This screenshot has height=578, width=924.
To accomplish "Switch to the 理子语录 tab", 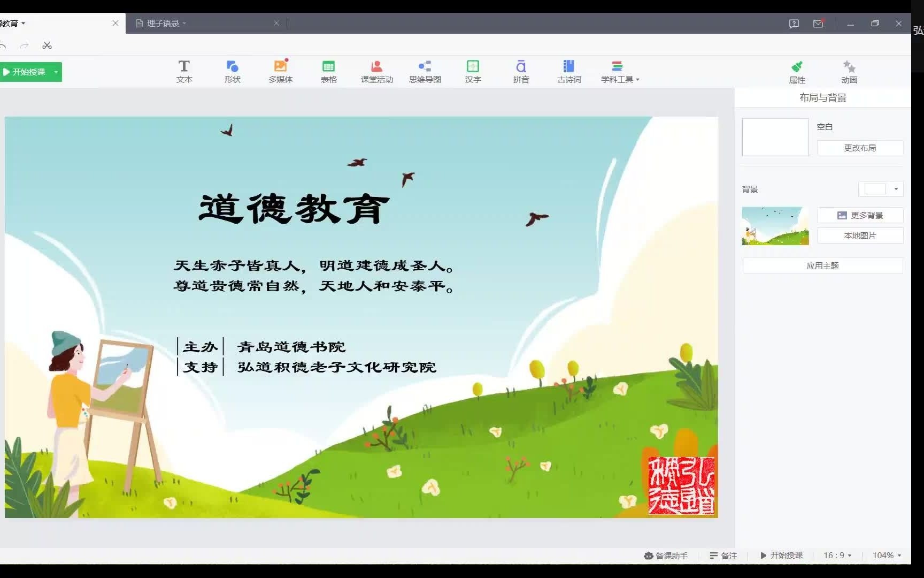I will click(163, 23).
